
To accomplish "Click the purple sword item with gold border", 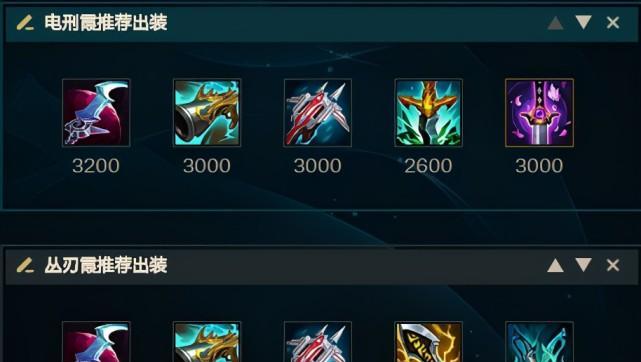I will click(539, 113).
